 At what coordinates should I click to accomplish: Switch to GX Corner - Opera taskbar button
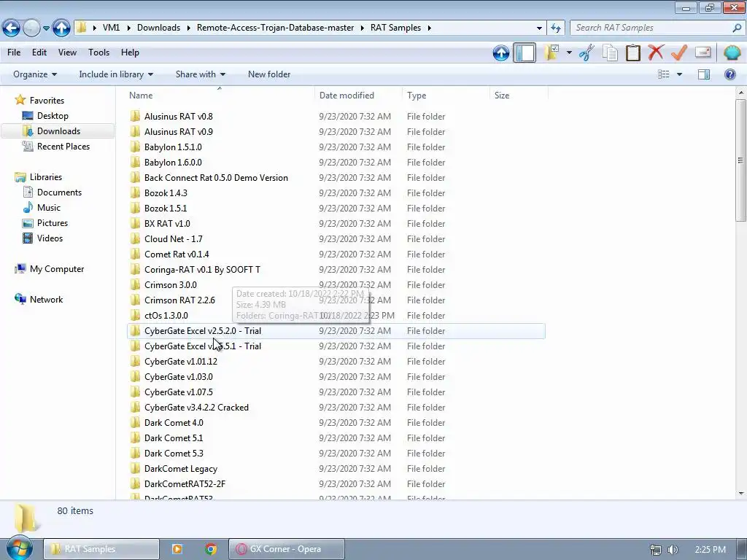pyautogui.click(x=286, y=549)
